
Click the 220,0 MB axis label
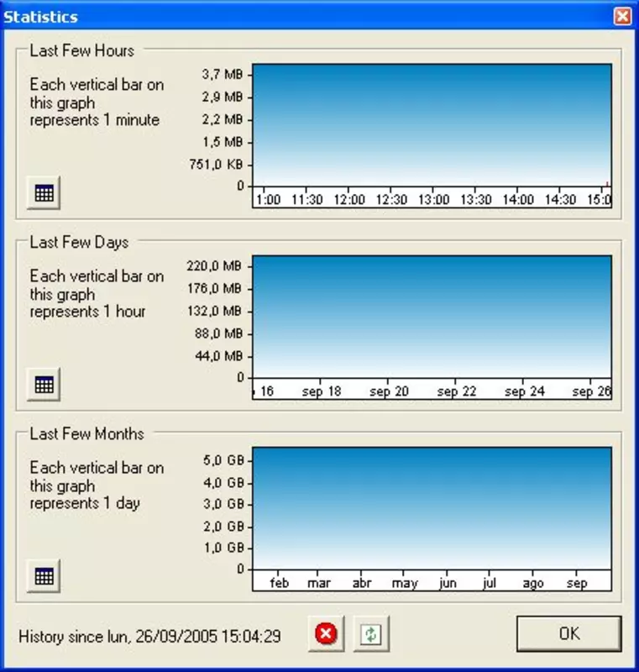[214, 266]
